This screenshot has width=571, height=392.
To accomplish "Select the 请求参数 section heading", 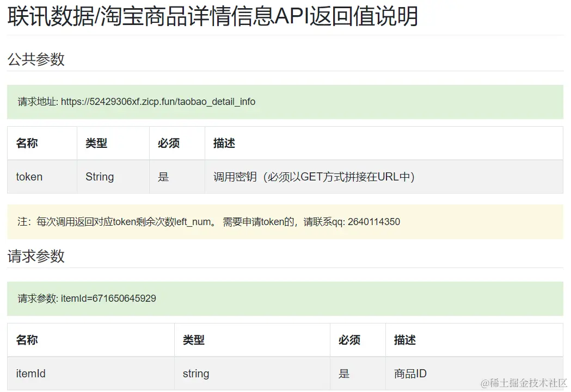I will coord(36,257).
